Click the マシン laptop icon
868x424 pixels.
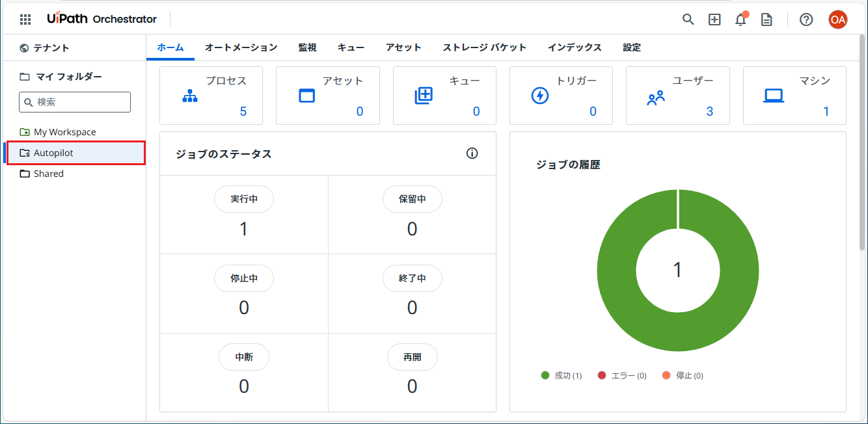(773, 96)
